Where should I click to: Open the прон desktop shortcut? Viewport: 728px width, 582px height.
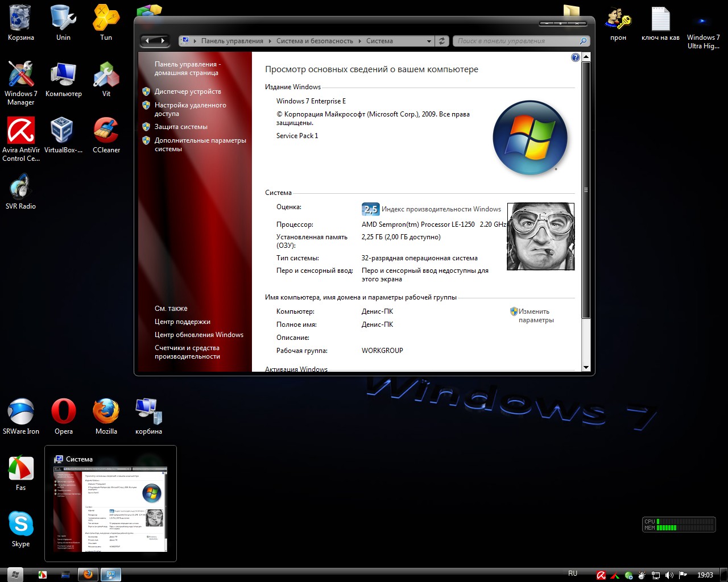[618, 23]
